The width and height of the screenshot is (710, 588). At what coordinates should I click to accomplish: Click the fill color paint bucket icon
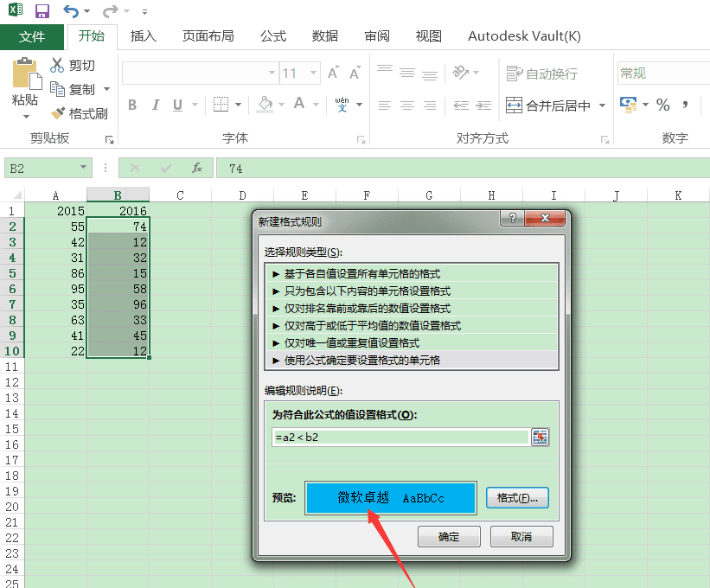click(265, 105)
